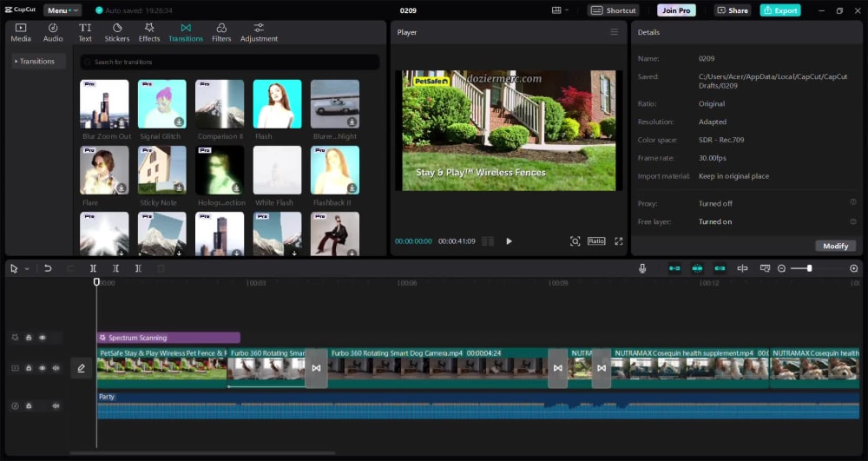
Task: Click the Export button
Action: (780, 10)
